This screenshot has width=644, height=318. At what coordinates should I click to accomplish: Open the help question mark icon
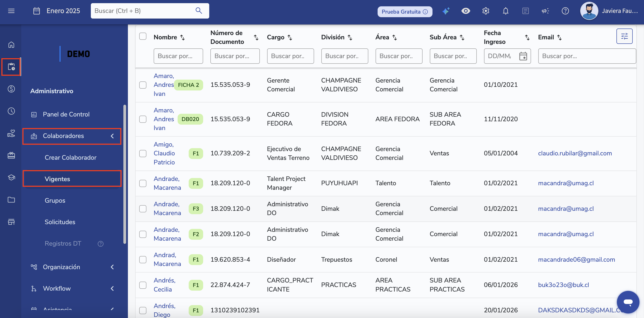[x=565, y=11]
